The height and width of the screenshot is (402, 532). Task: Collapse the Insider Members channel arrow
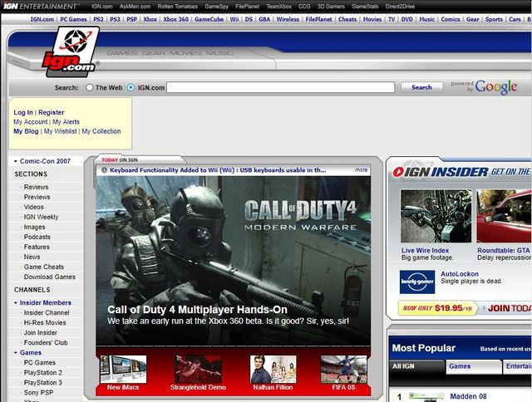pos(15,303)
